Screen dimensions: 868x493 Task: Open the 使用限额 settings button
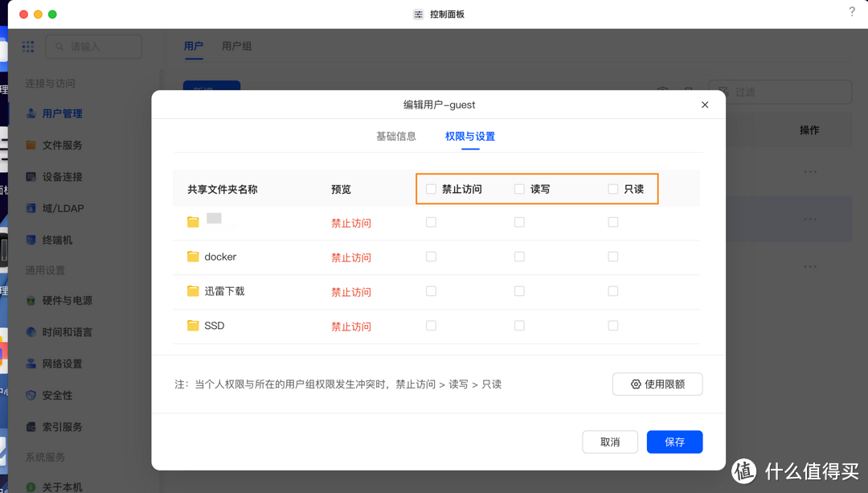(657, 384)
